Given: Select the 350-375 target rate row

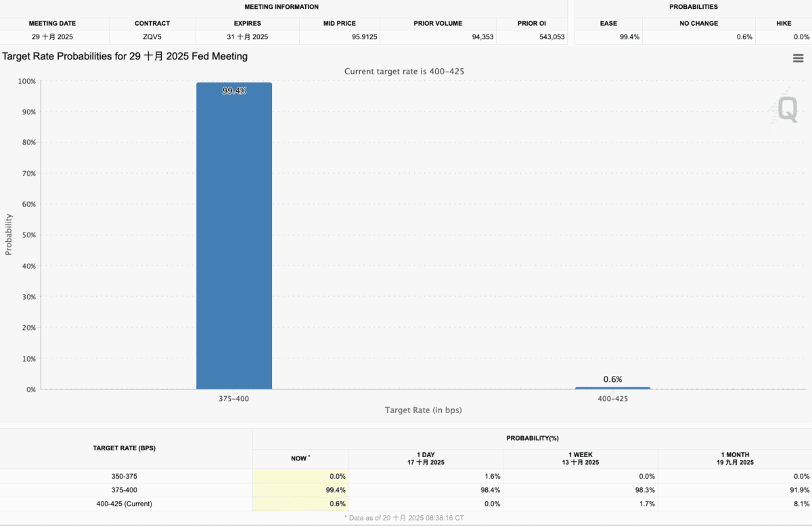Looking at the screenshot, I should (126, 476).
